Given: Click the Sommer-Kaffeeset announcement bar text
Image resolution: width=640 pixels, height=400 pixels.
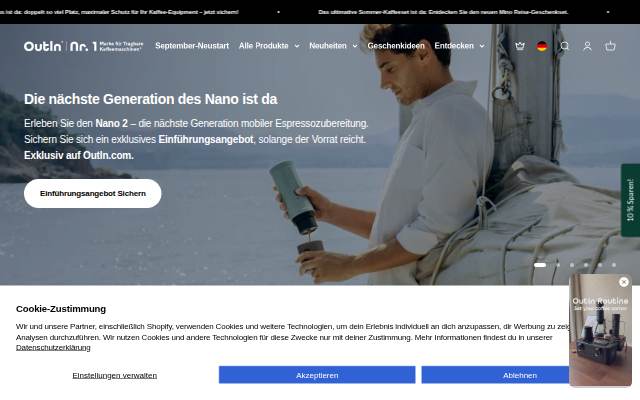Looking at the screenshot, I should 443,12.
